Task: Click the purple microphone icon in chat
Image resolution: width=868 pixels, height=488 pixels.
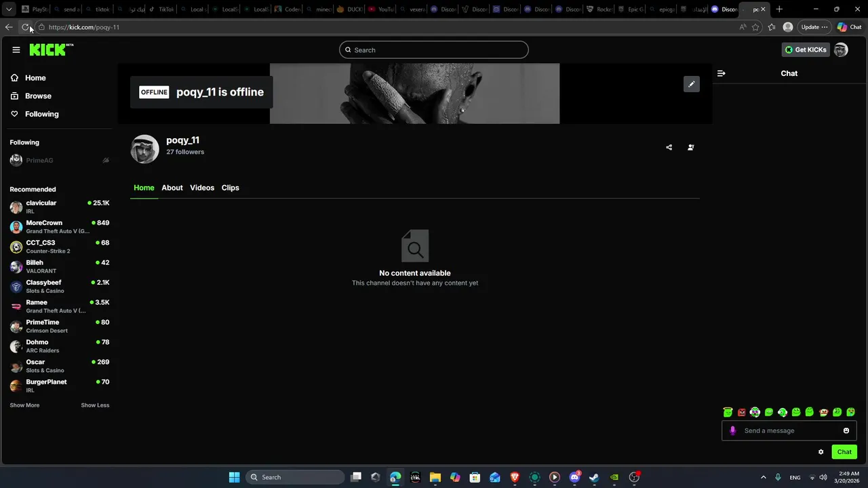Action: point(732,430)
